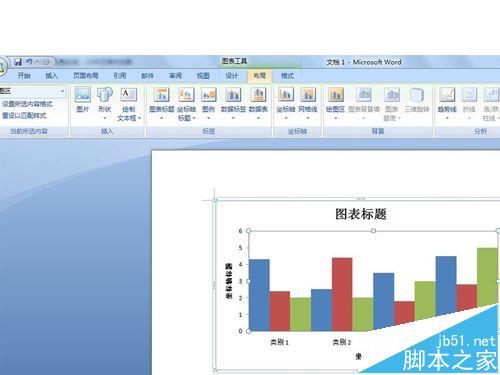500x375 pixels.
Task: Click 设置所选内容格式 button
Action: pos(27,104)
